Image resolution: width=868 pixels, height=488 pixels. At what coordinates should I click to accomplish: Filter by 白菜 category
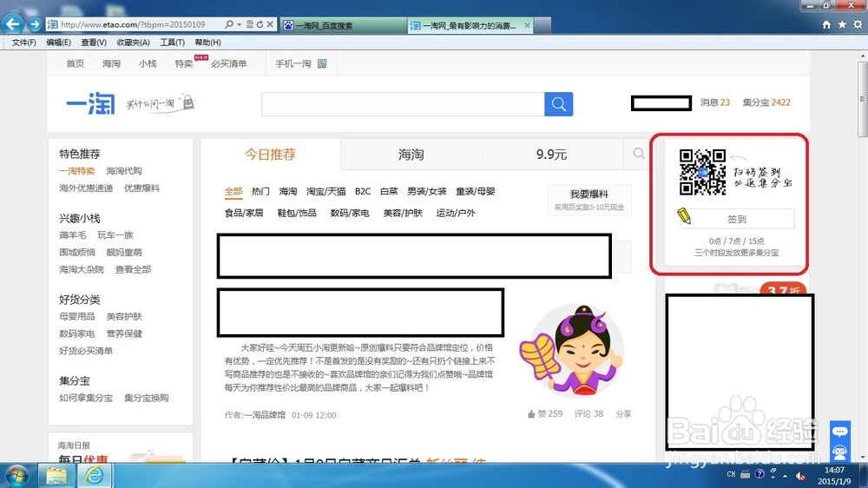(389, 191)
